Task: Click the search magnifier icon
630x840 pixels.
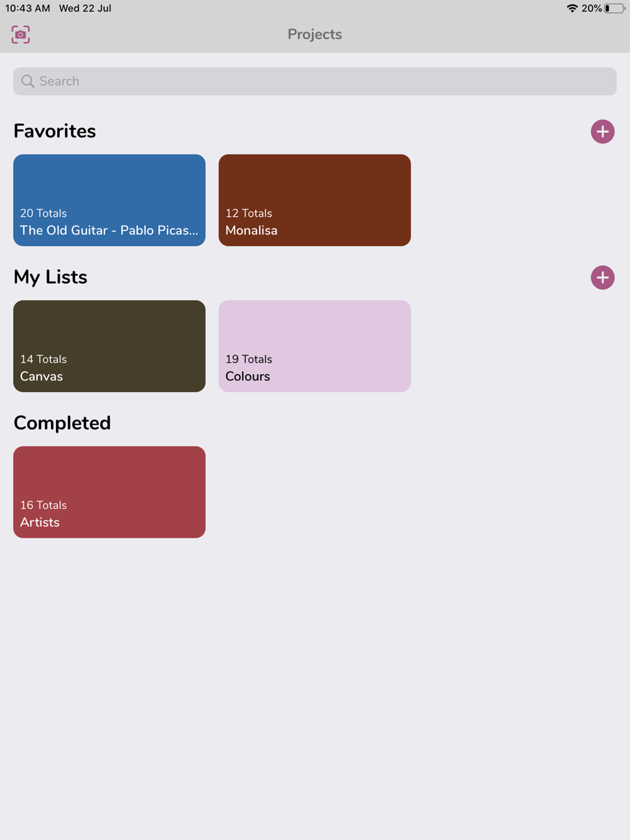Action: click(28, 81)
